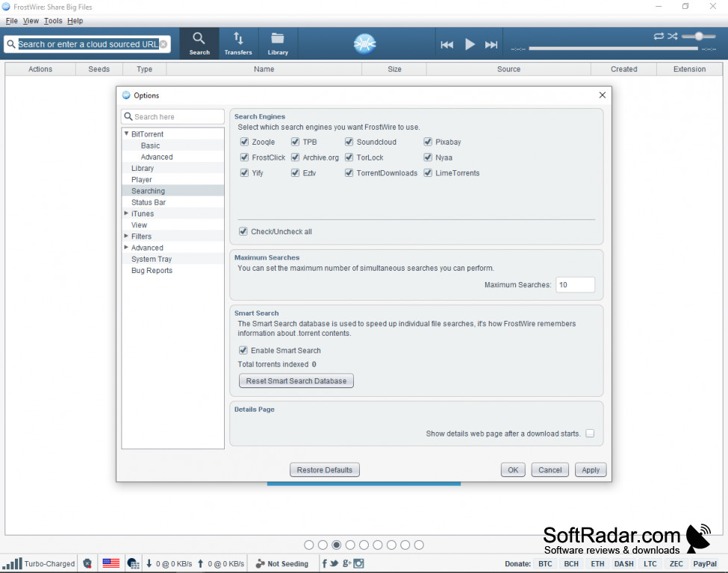
Task: Click the Turbo-Charged connection bars icon
Action: coord(12,563)
